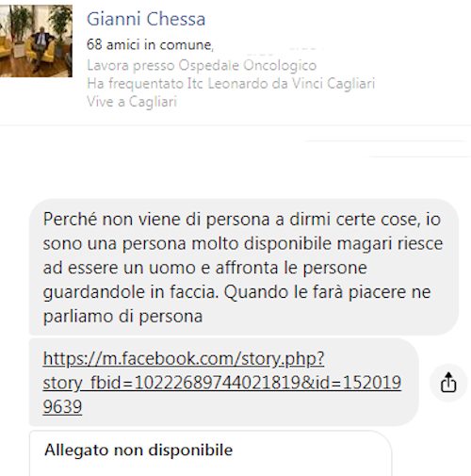Viewport: 471px width, 476px height.
Task: Open the Gianni Chessa profile name link
Action: coord(146,19)
